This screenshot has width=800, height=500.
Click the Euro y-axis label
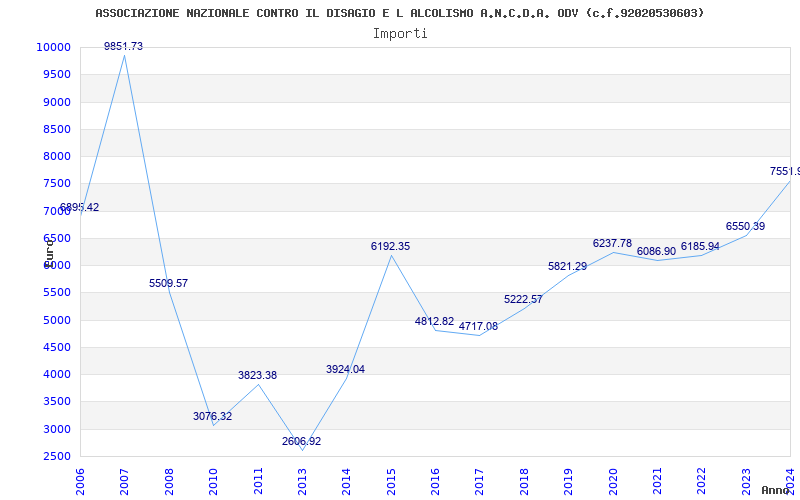[48, 251]
